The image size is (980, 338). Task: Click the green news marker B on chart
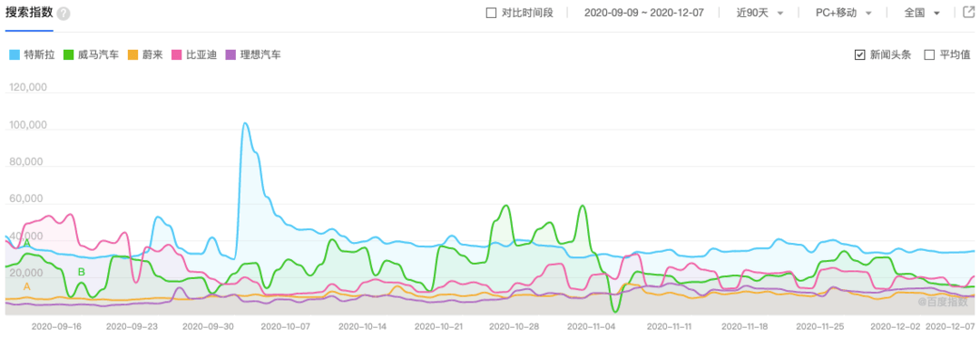pos(82,272)
